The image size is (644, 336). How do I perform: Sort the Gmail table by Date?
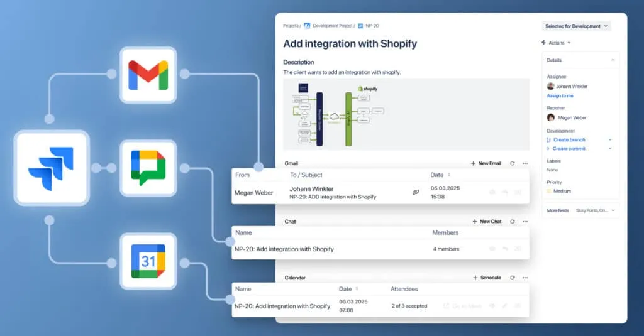pos(449,175)
